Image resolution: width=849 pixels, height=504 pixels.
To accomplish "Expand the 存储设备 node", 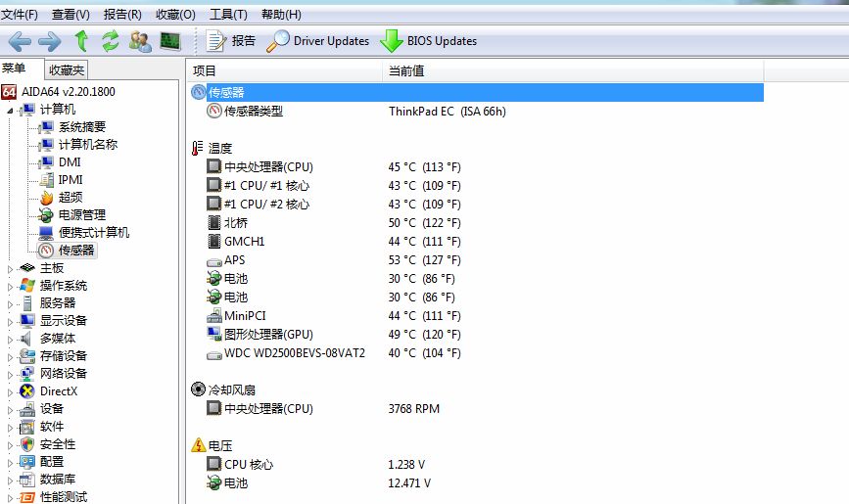I will 10,357.
